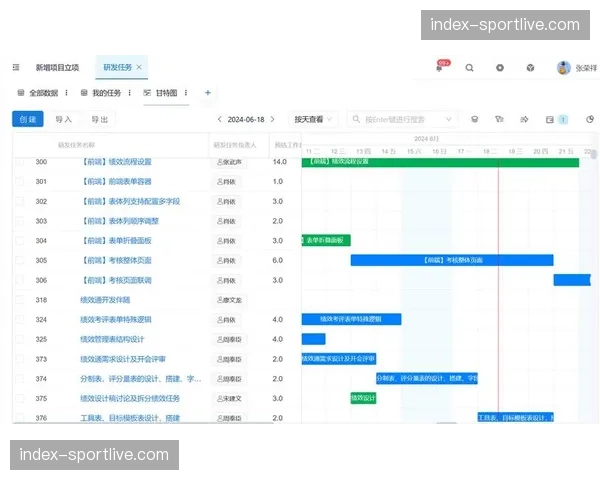Click the green gantt bar for row 375

click(363, 398)
